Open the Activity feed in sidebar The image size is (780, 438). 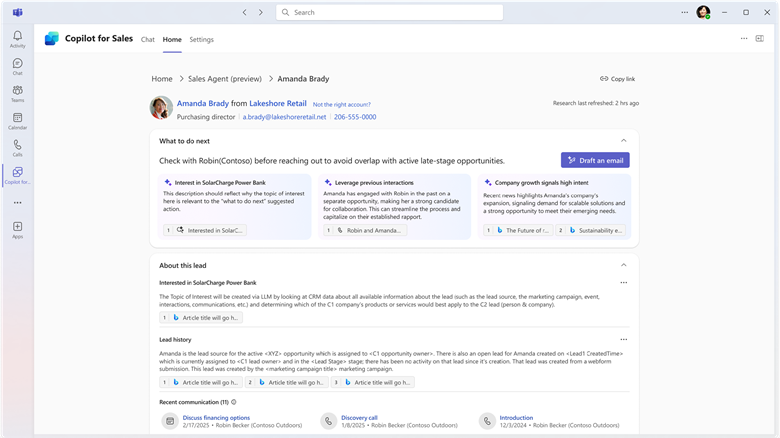[x=17, y=38]
